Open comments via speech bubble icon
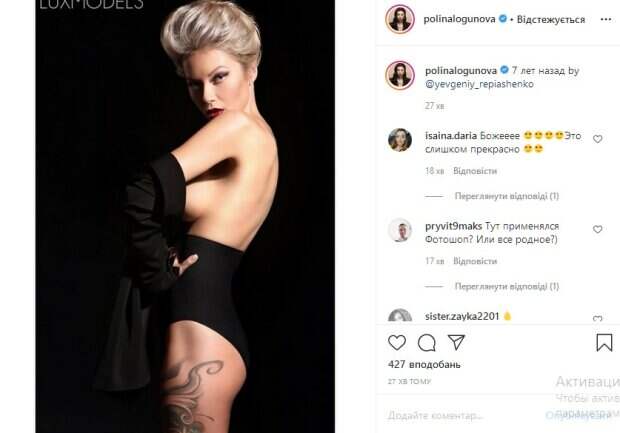The height and width of the screenshot is (433, 620). [427, 343]
